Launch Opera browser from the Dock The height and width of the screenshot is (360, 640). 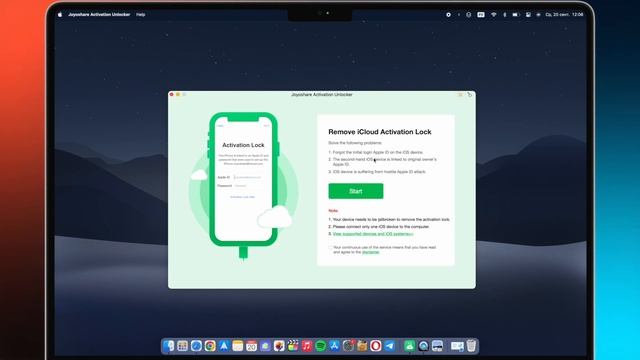click(x=376, y=346)
